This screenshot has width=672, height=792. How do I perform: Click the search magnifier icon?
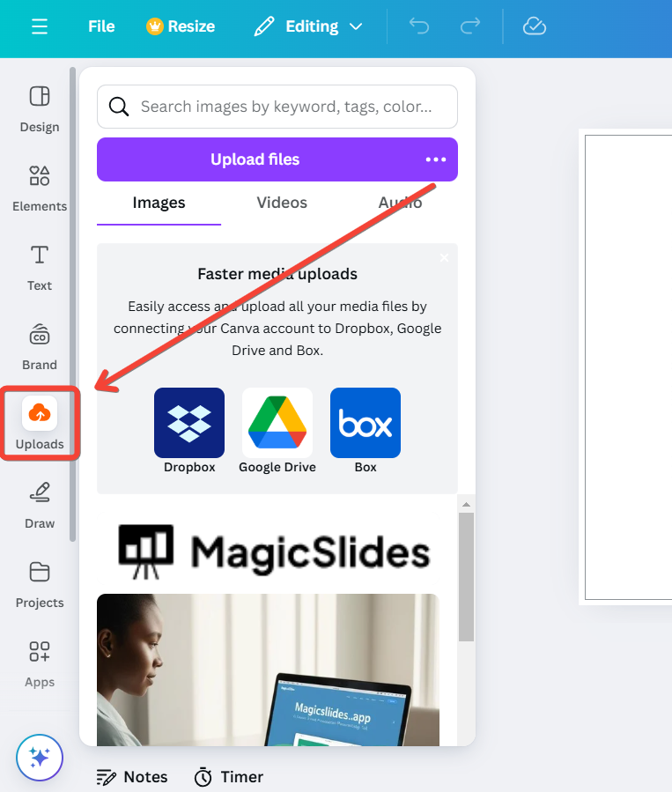click(119, 107)
